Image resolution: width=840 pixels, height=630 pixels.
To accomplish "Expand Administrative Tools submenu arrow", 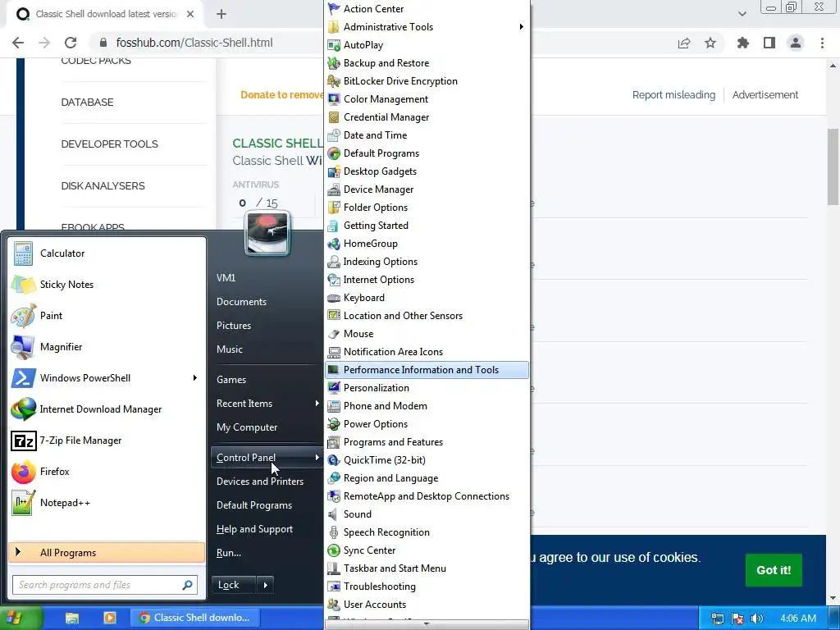I will click(x=521, y=27).
